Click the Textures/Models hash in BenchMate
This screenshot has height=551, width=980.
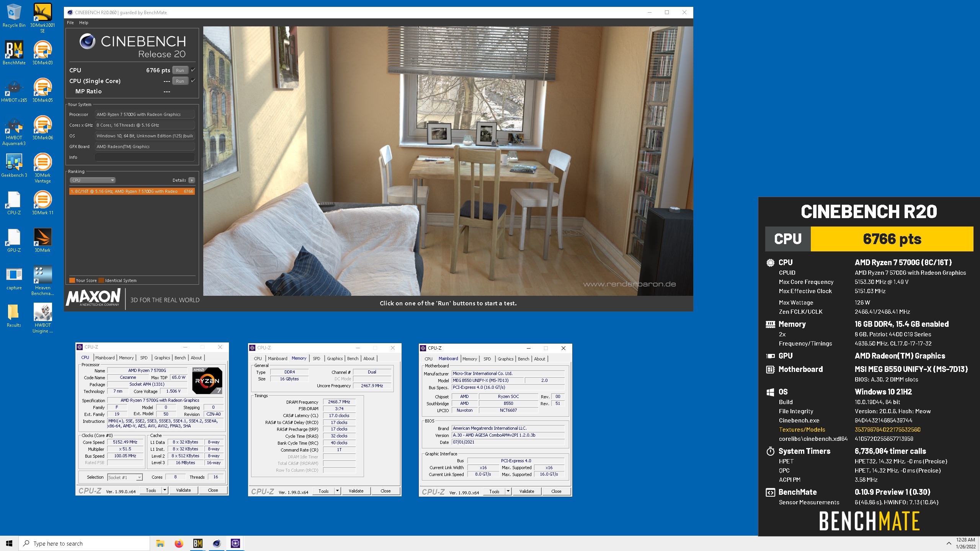[887, 430]
